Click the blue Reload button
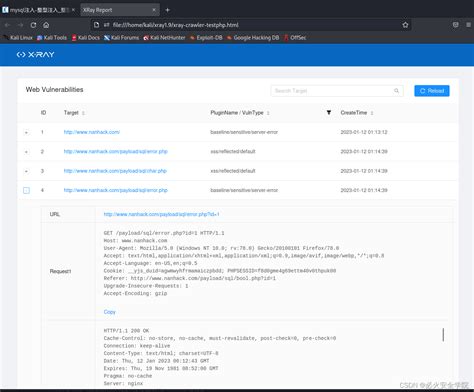474x392 pixels. (432, 91)
